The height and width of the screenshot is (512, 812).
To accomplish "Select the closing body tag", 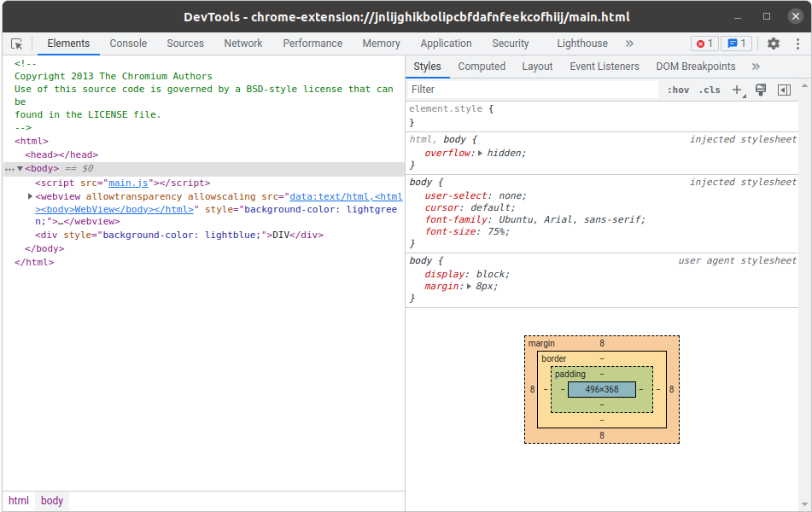I will pos(44,249).
